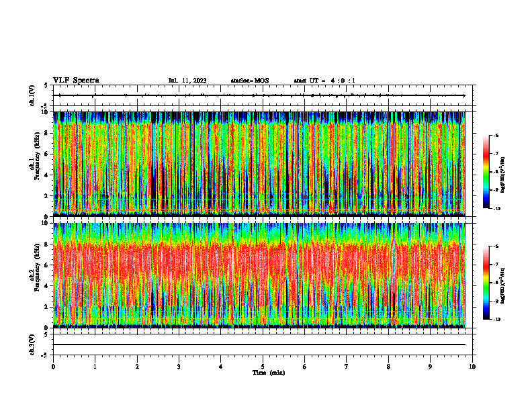532x411 pixels.
Task: Click the ch.1 spectrogram color bar
Action: tap(486, 172)
